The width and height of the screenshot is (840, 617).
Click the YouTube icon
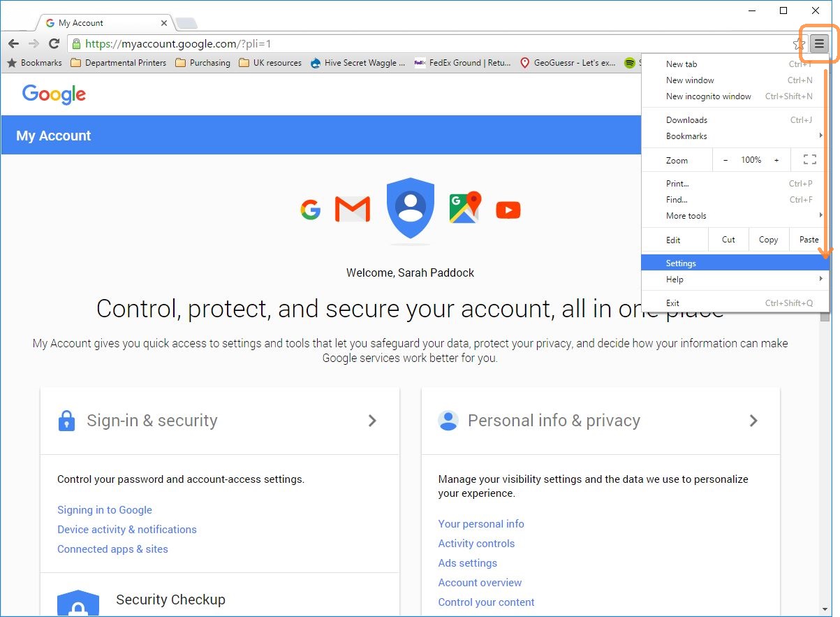tap(508, 210)
